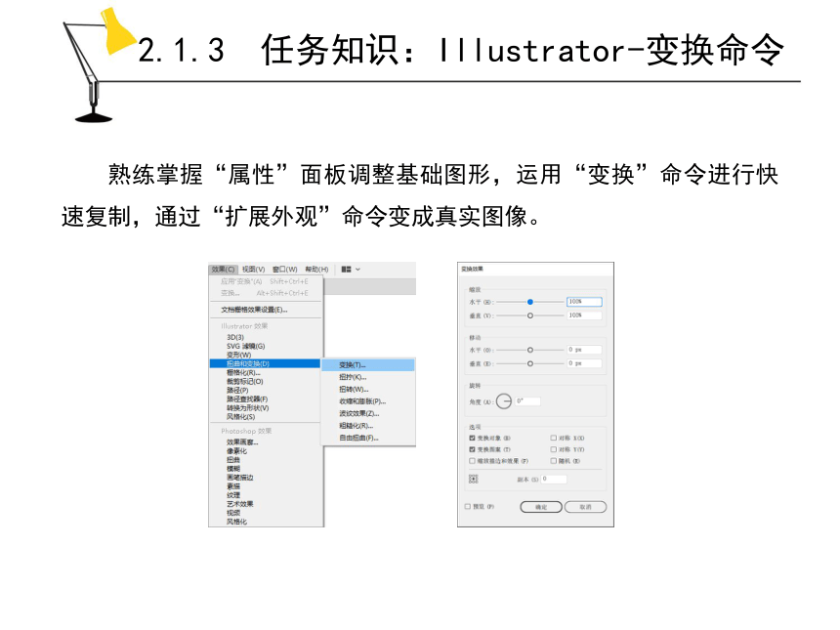Click the 'Photoshop 效果' section header
The width and height of the screenshot is (840, 630).
[x=246, y=431]
